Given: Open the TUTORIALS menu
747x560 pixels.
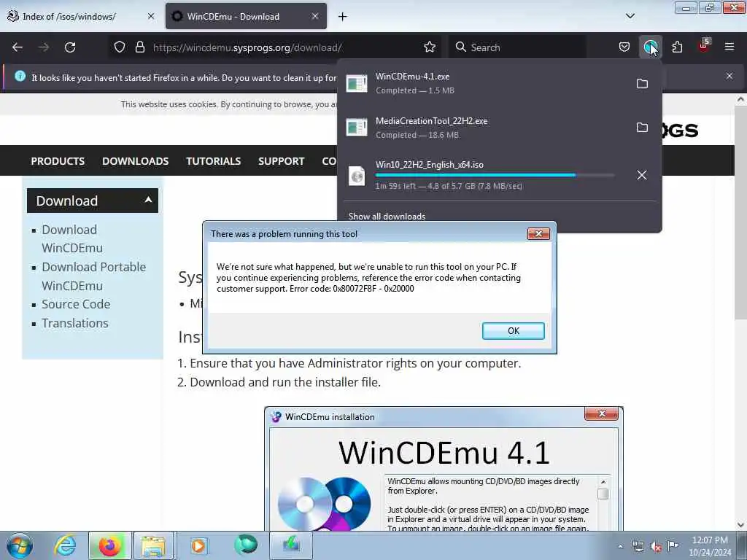Looking at the screenshot, I should 214,161.
